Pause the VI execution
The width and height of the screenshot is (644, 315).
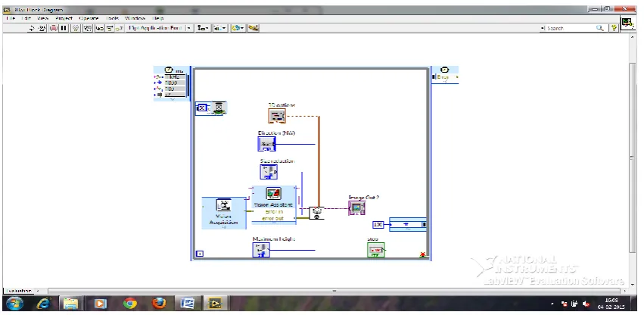pos(64,28)
